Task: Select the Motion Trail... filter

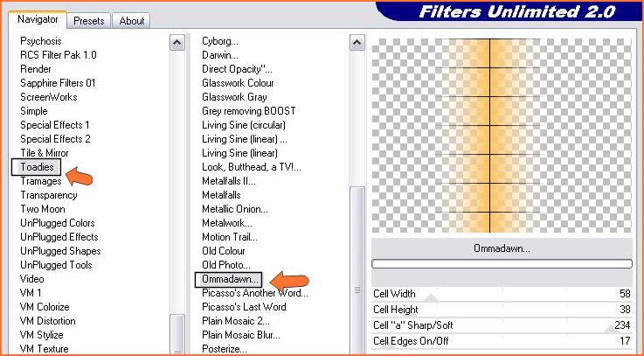Action: pyautogui.click(x=231, y=237)
